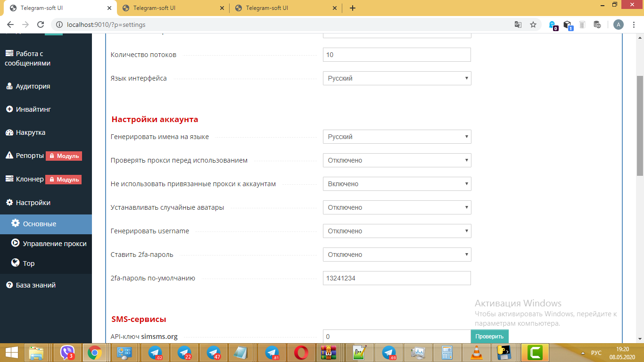Expand 'Проверять прокси перед использованием' dropdown
644x362 pixels.
coord(397,160)
